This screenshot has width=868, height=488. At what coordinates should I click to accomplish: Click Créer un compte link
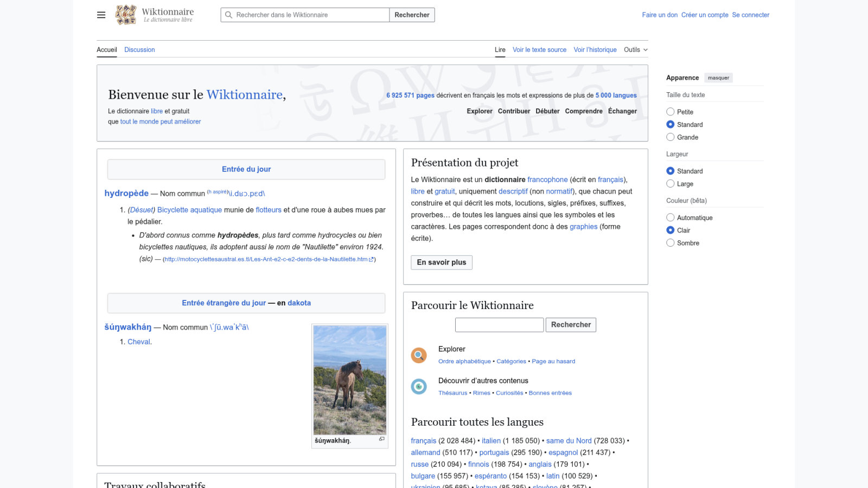click(705, 15)
